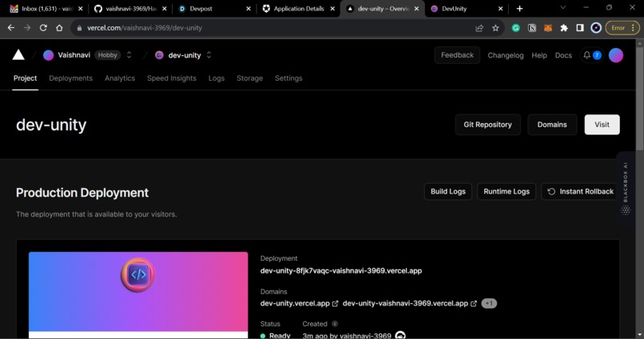Open the Blackbox AI side panel

click(x=626, y=188)
